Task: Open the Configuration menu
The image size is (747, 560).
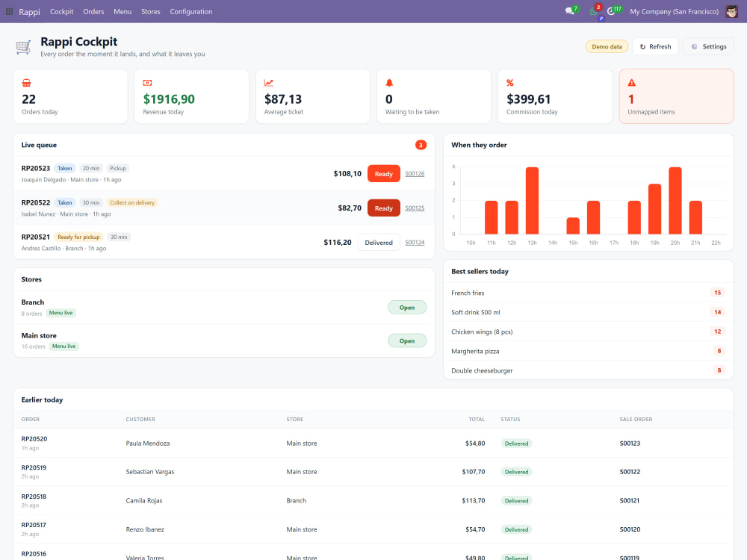Action: click(191, 11)
